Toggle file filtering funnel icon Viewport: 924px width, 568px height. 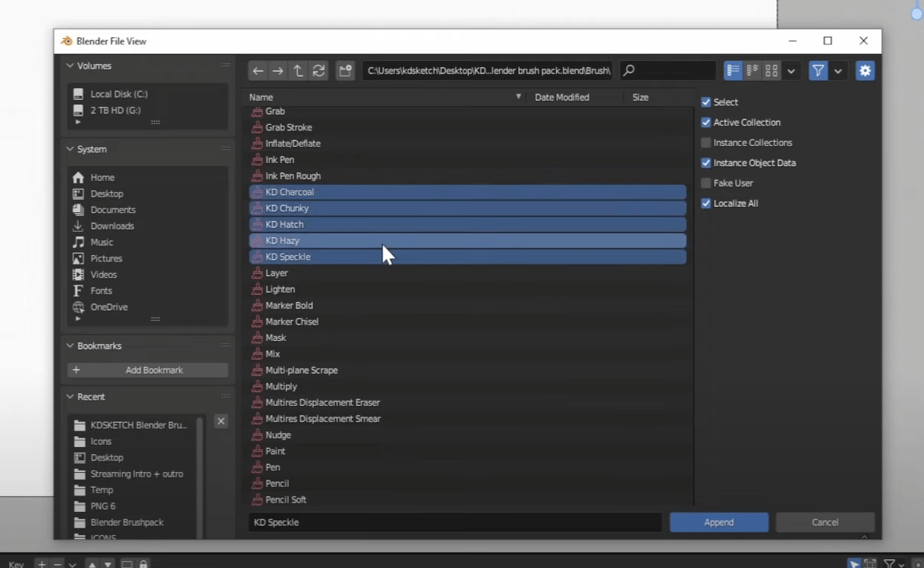pos(818,71)
